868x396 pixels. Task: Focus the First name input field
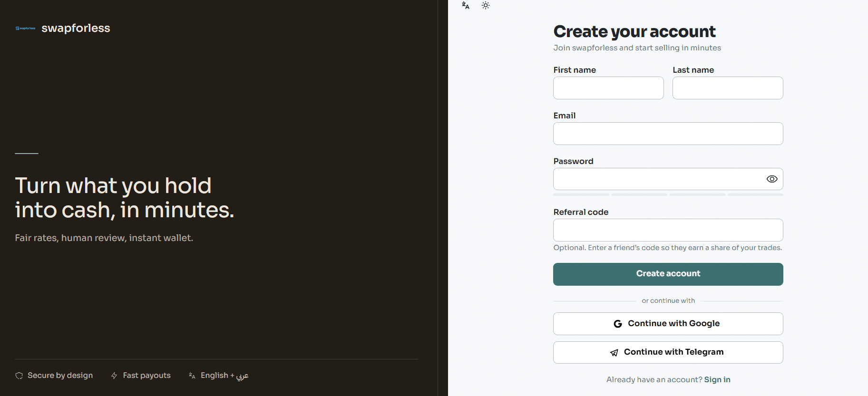coord(608,88)
